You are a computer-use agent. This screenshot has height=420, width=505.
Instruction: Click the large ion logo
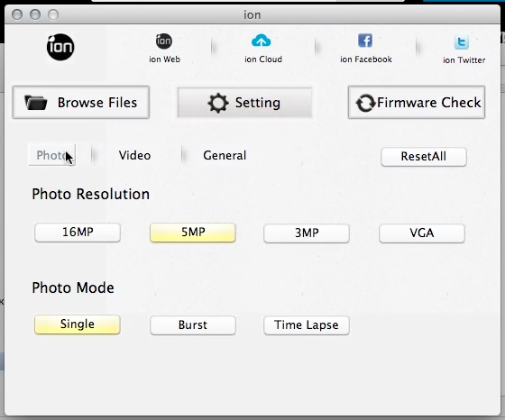[x=60, y=47]
